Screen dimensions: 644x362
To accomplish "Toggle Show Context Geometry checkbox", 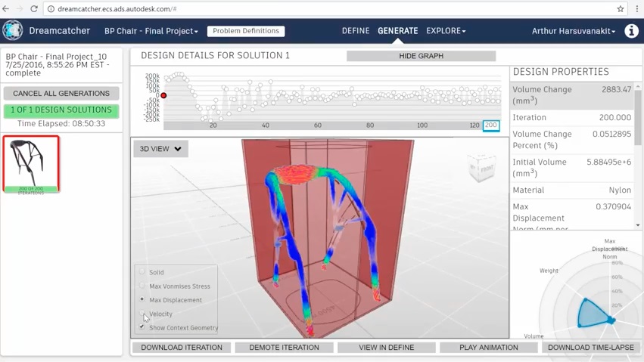I will tap(142, 326).
